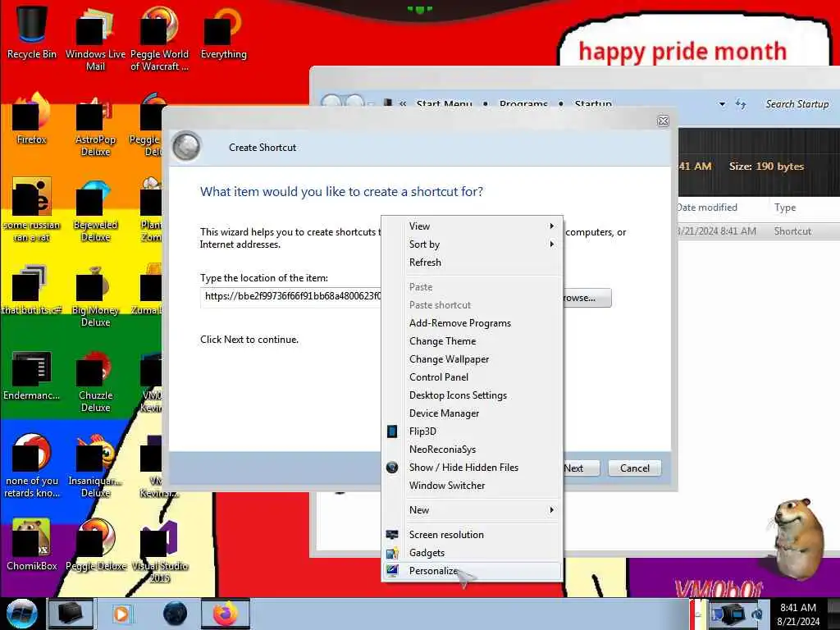The width and height of the screenshot is (840, 630).
Task: Choose Gadgets in the context menu
Action: pos(472,553)
